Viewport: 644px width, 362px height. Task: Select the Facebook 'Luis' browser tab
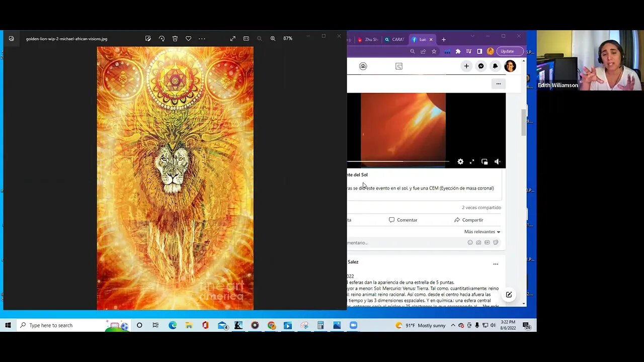[x=419, y=39]
